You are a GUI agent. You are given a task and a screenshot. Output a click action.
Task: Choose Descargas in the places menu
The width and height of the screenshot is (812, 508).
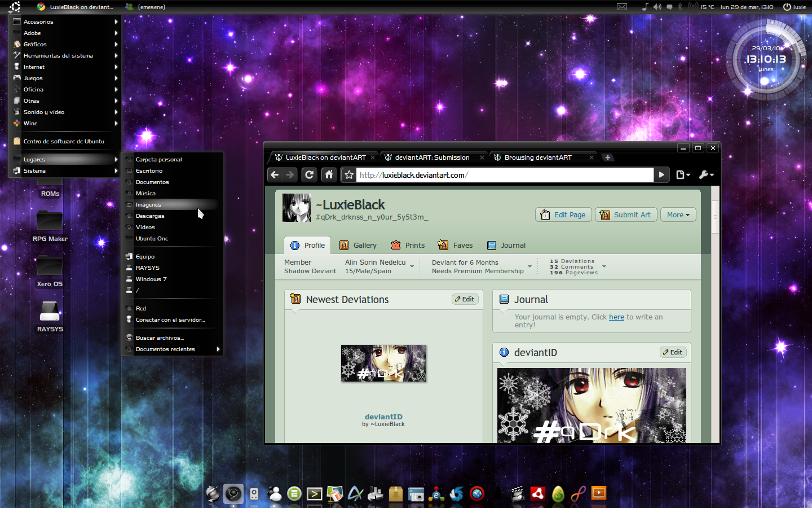pos(173,216)
